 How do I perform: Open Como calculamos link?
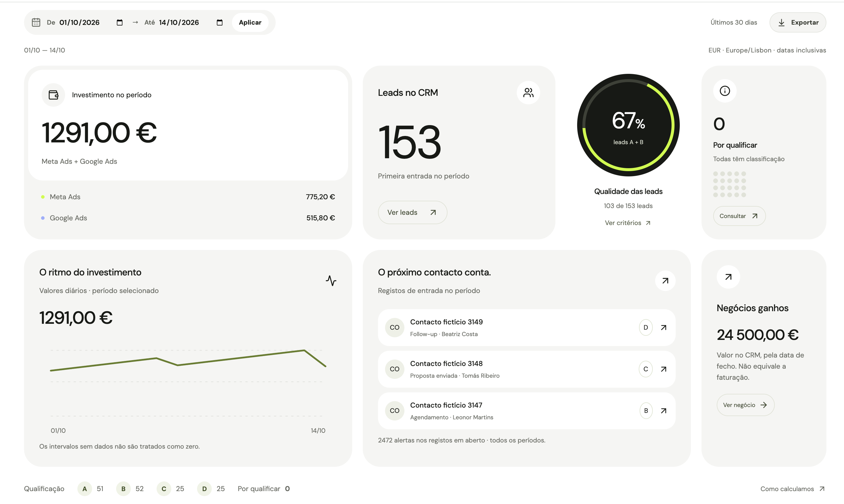pos(793,489)
